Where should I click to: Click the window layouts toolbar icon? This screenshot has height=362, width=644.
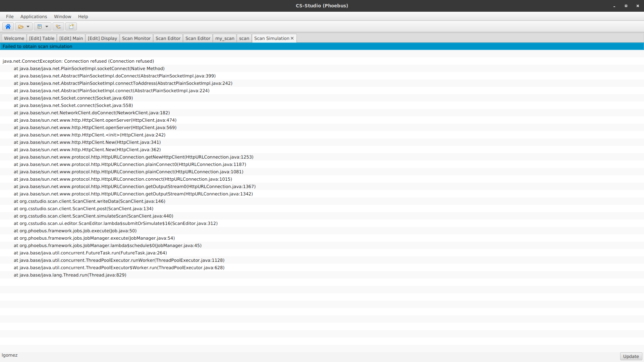click(x=40, y=26)
